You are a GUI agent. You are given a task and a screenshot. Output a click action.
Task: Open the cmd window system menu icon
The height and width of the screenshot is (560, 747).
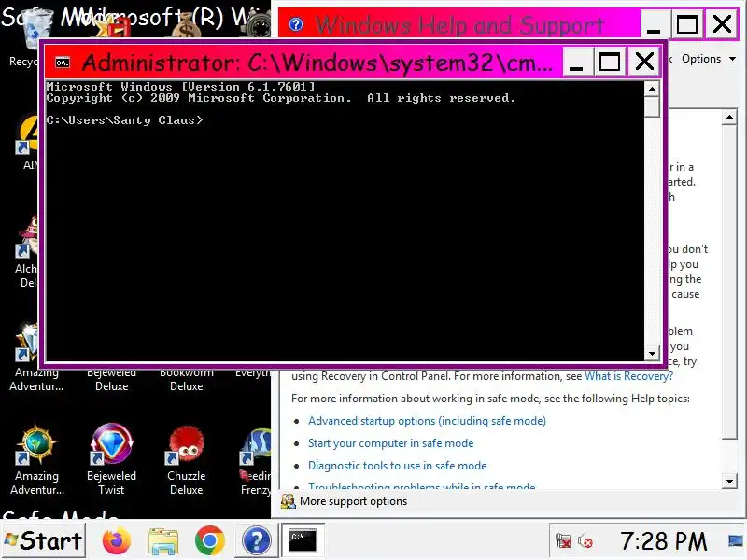[63, 63]
